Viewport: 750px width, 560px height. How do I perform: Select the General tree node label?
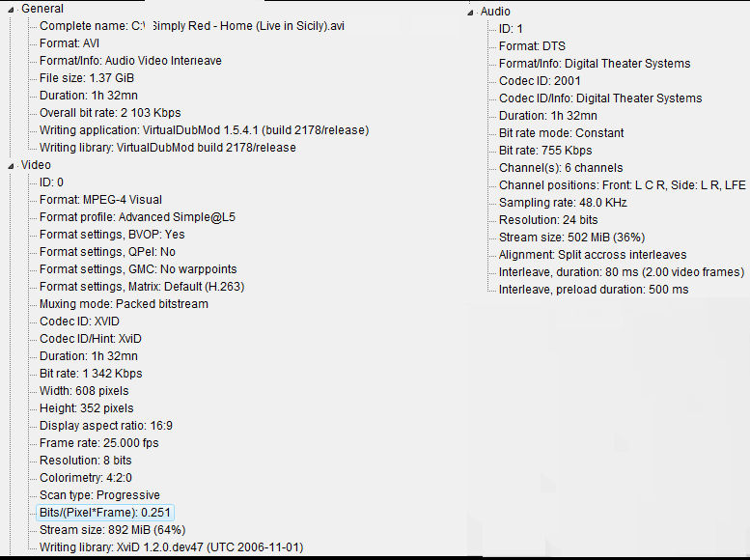point(42,9)
